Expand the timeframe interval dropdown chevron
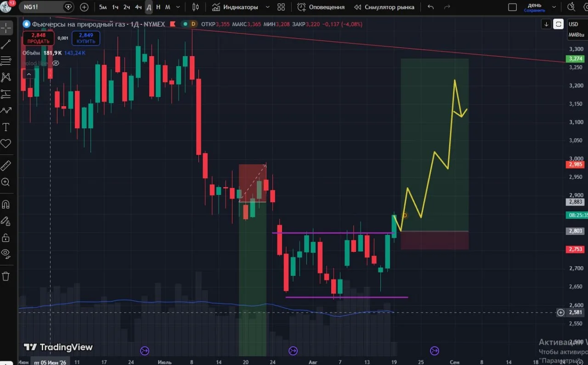 [x=178, y=7]
